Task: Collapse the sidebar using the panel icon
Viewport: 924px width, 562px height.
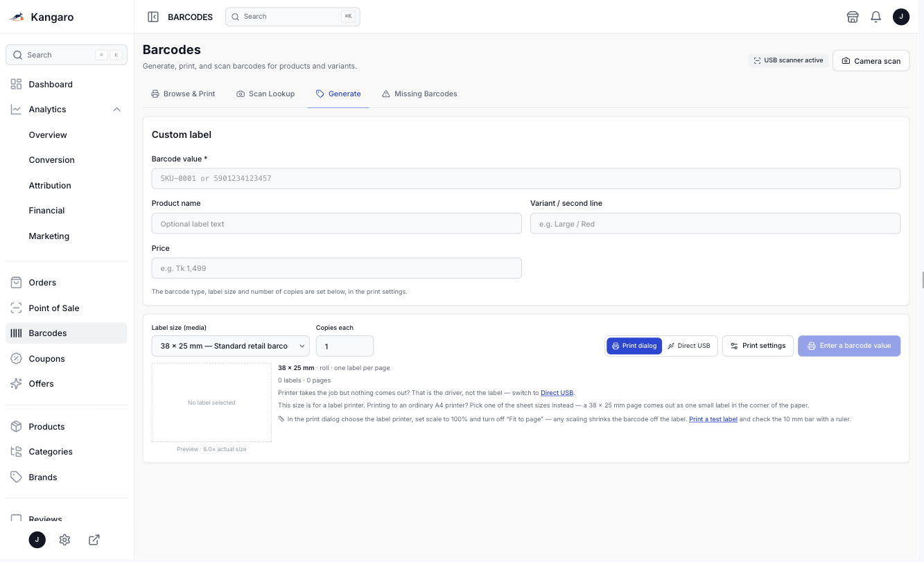Action: [153, 17]
